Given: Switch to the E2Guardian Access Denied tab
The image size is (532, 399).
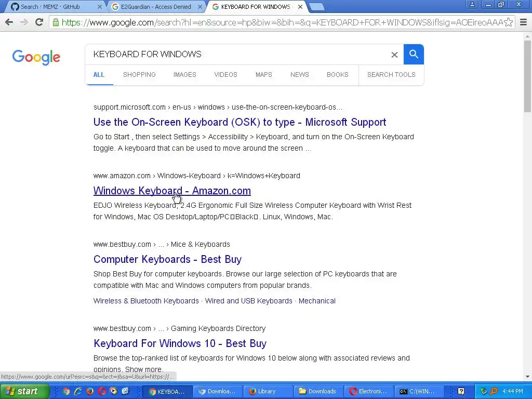Looking at the screenshot, I should (156, 7).
